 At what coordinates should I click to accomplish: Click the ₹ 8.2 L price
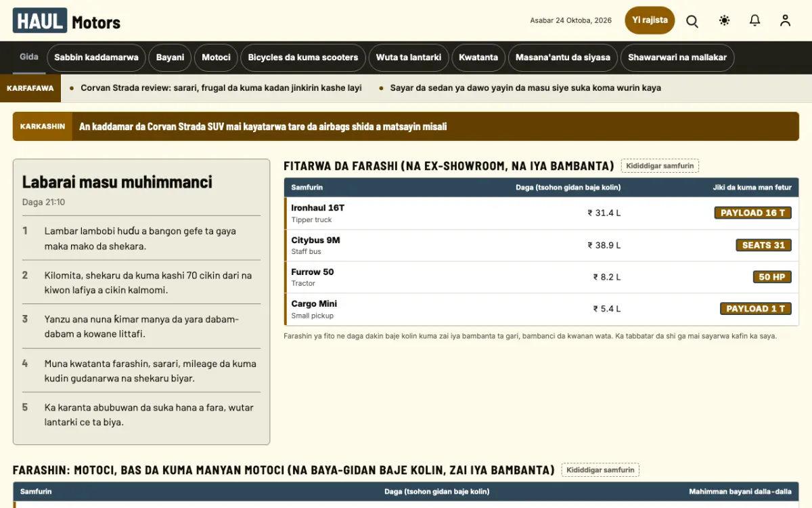[x=607, y=277]
